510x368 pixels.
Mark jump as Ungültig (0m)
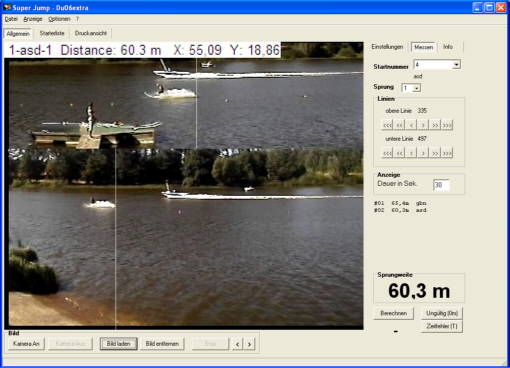point(442,313)
